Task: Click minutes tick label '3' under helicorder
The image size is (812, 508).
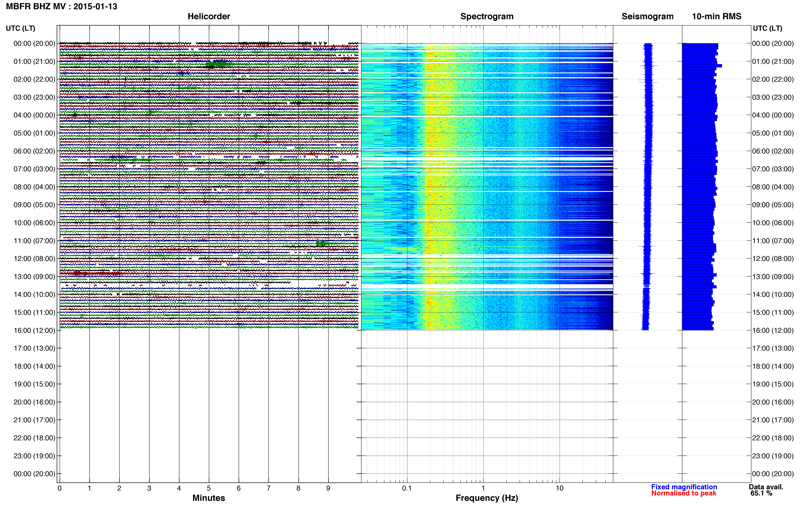Action: point(149,488)
